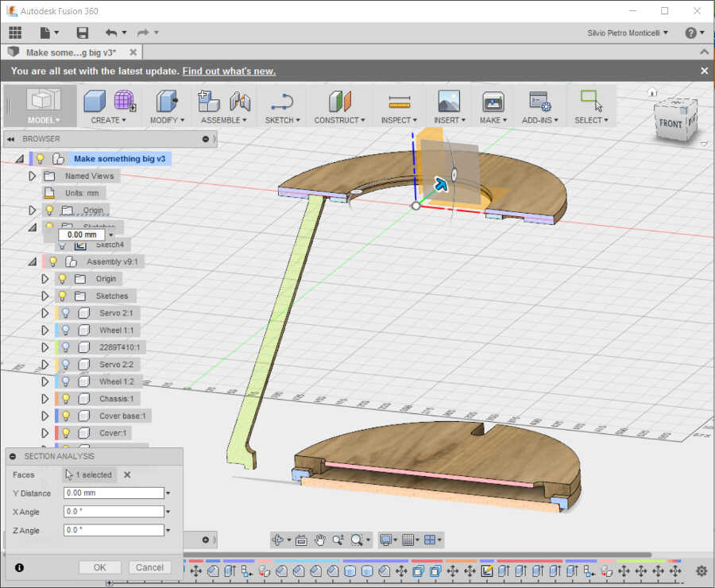
Task: Click the ViewCube home icon
Action: tap(652, 93)
